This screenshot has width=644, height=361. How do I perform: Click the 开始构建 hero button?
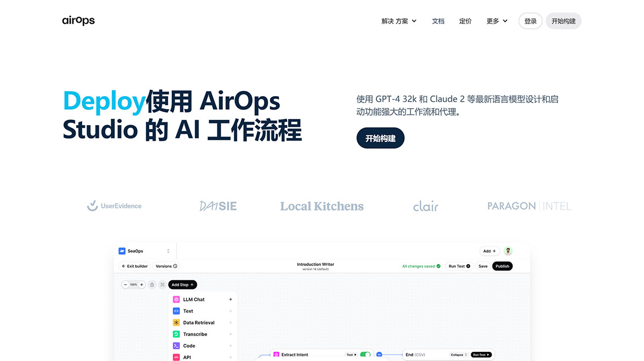[380, 138]
